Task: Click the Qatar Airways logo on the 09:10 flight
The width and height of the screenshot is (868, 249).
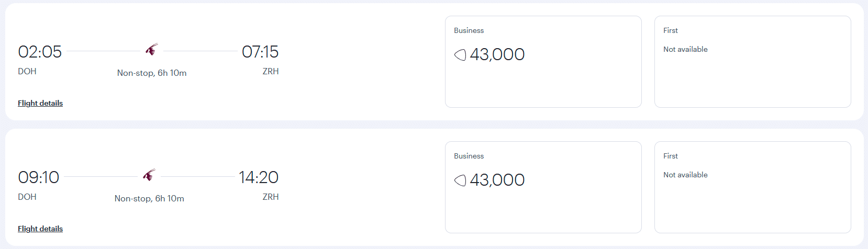Action: (x=149, y=175)
